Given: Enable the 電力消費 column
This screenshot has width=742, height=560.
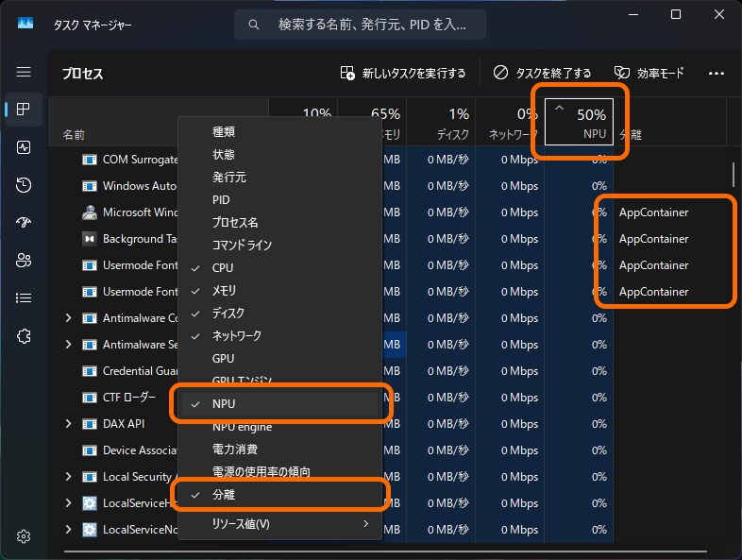Looking at the screenshot, I should 279,450.
